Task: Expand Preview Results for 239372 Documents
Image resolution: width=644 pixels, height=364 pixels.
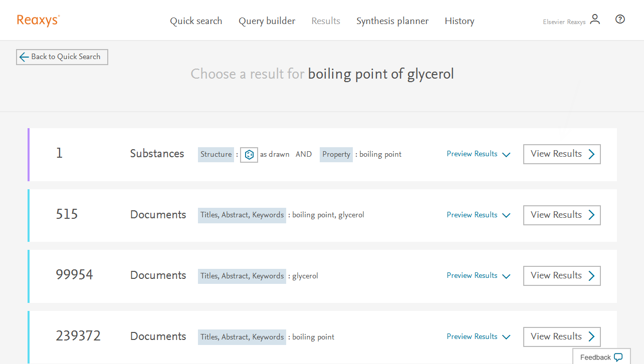Action: coord(478,337)
